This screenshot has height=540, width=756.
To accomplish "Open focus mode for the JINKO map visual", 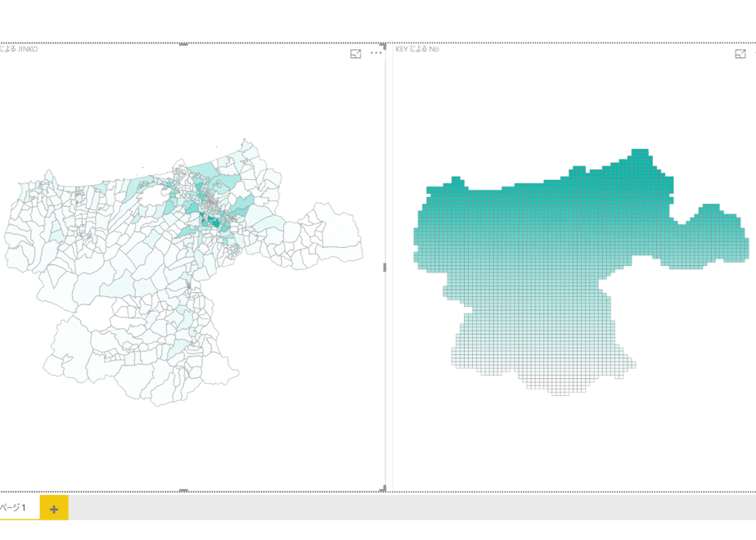I will point(355,54).
